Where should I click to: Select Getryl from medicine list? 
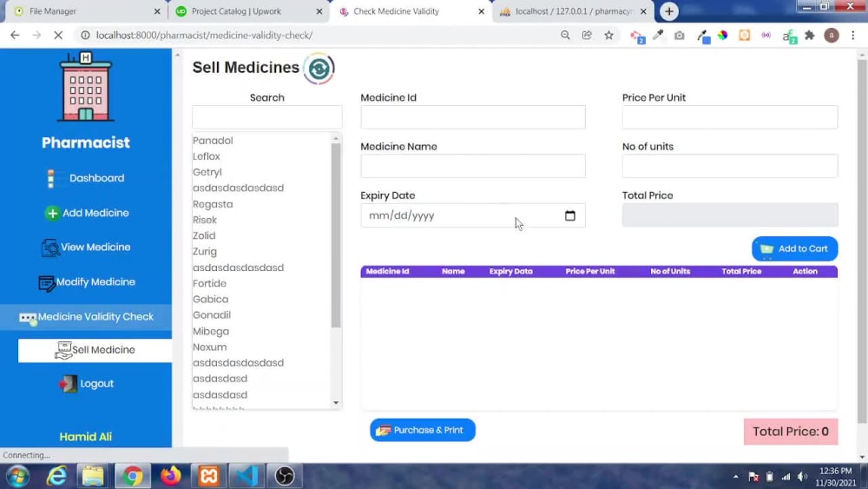(x=207, y=172)
